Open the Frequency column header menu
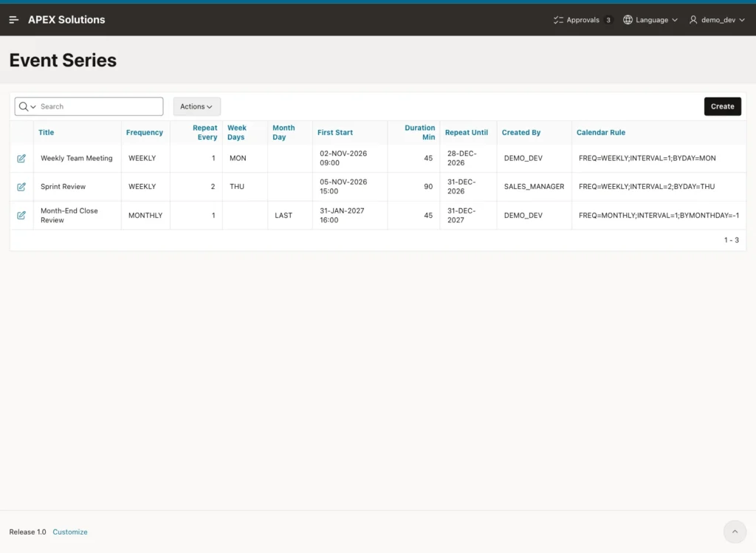This screenshot has width=756, height=553. pyautogui.click(x=145, y=133)
